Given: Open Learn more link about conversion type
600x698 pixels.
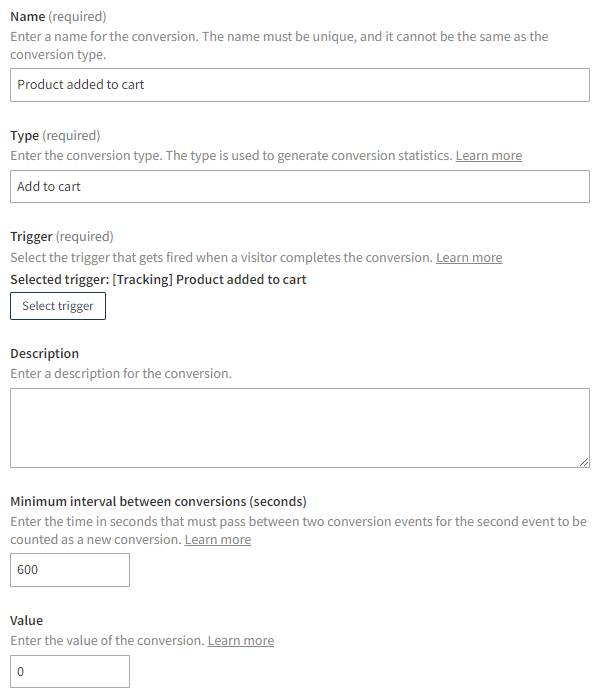Looking at the screenshot, I should point(488,156).
